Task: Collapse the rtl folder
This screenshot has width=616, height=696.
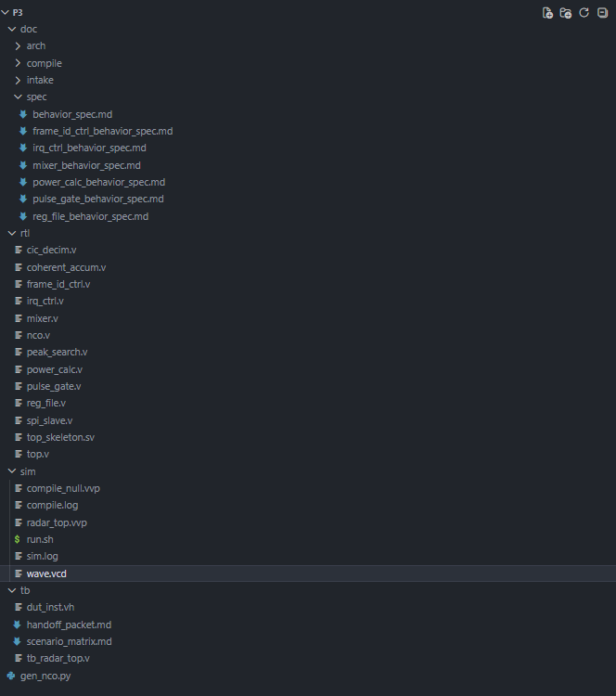Action: [x=12, y=233]
